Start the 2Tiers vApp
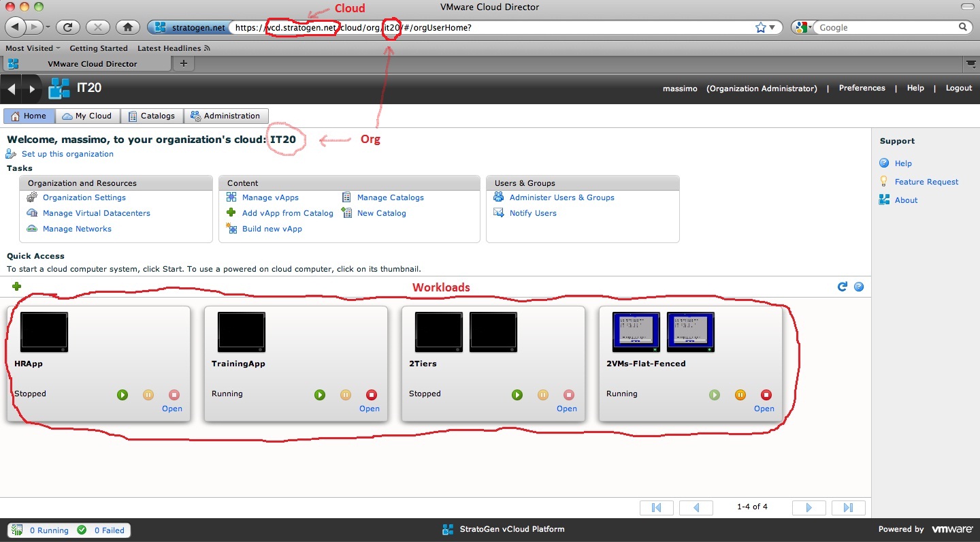Viewport: 980px width, 542px height. point(517,394)
